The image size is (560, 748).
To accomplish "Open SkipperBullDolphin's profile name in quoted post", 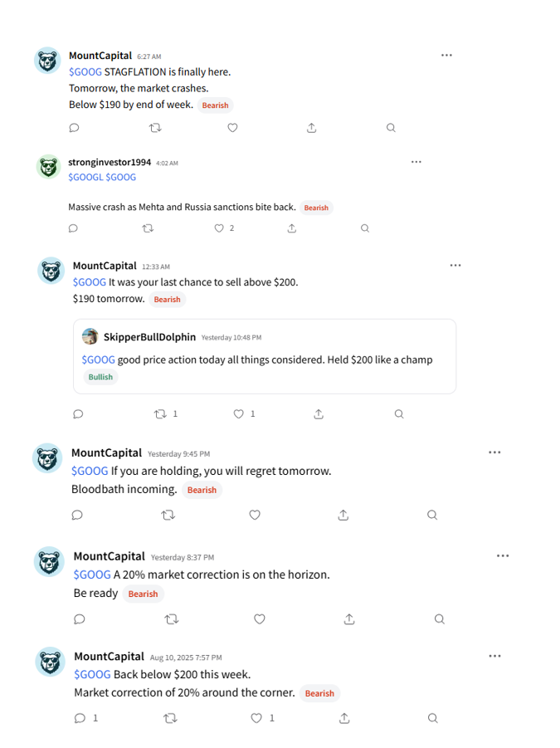I will click(x=149, y=337).
